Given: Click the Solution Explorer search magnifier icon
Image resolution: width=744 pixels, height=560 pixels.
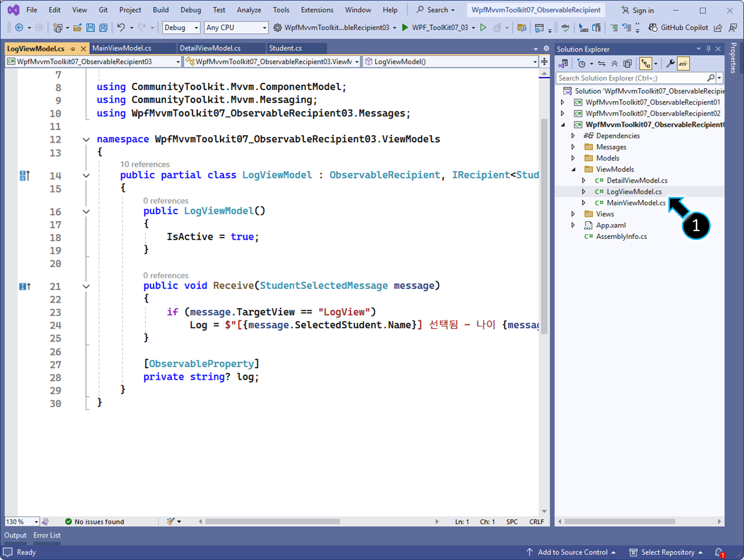Looking at the screenshot, I should pyautogui.click(x=711, y=78).
